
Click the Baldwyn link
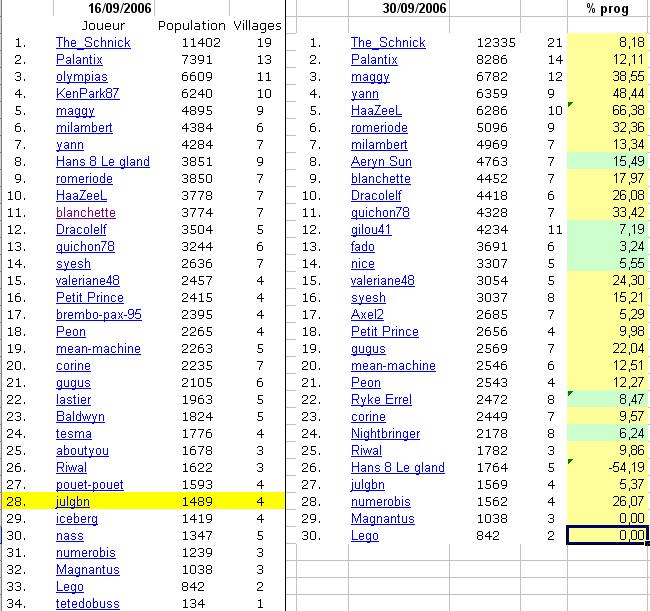coord(80,417)
